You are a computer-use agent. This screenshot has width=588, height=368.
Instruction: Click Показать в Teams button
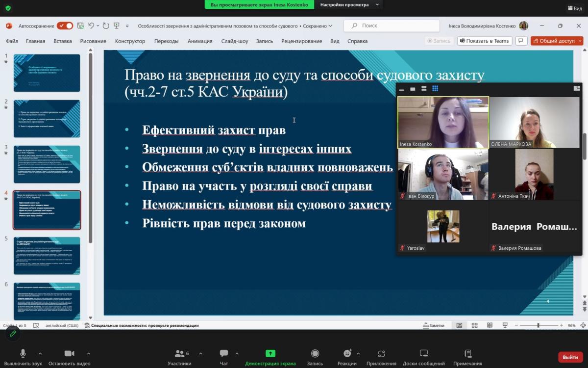coord(484,41)
